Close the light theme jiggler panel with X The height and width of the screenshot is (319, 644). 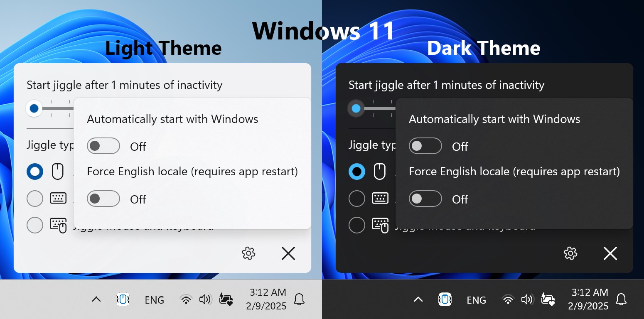click(288, 253)
